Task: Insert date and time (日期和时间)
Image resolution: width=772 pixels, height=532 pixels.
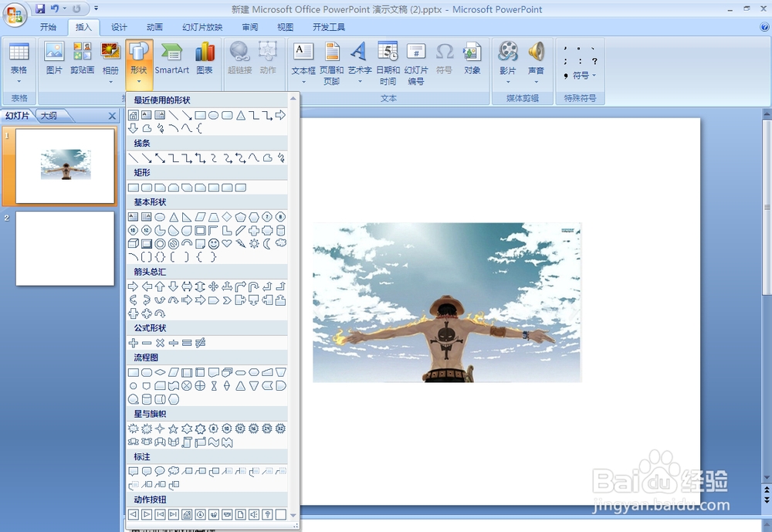Action: click(x=388, y=64)
